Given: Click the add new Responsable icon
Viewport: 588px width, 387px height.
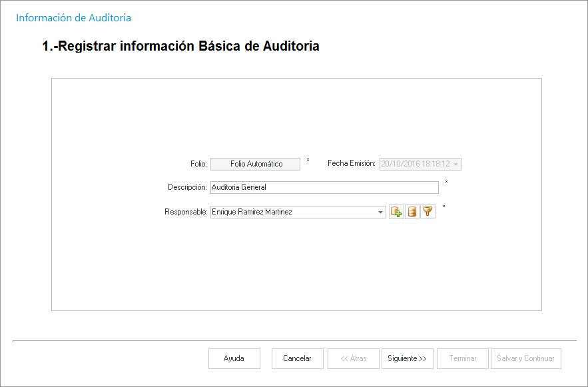Looking at the screenshot, I should 396,212.
